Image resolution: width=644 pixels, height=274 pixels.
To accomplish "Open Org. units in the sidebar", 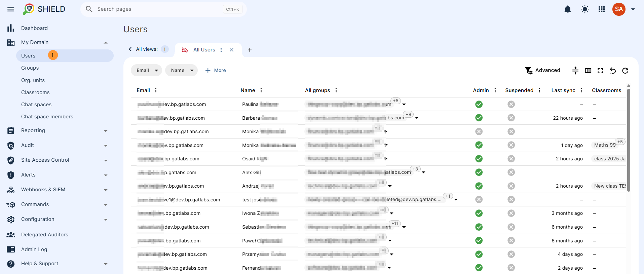I will (x=33, y=80).
